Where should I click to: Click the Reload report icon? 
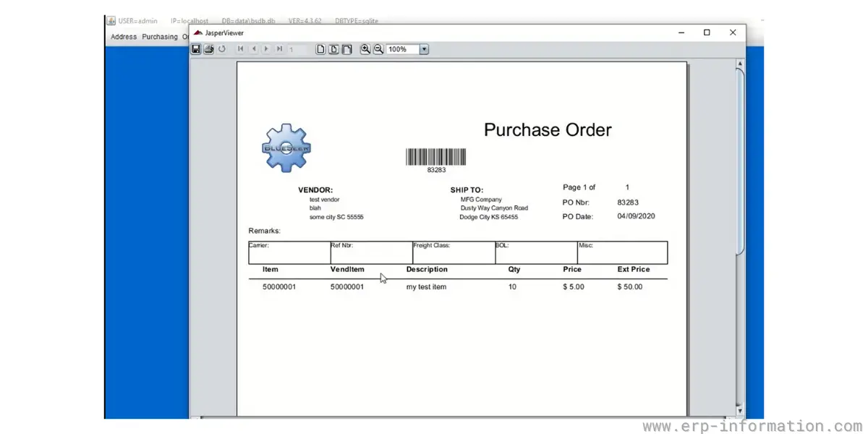(x=221, y=49)
